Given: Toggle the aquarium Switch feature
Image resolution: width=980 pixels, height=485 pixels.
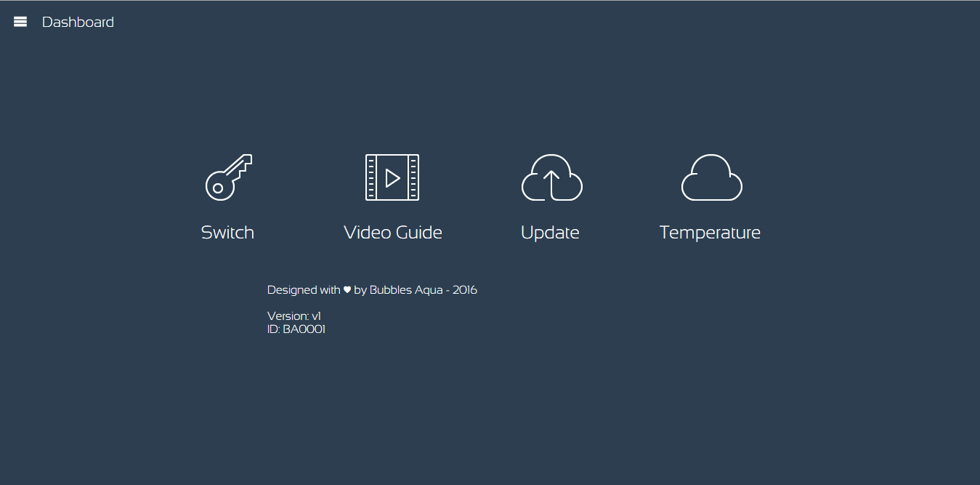Looking at the screenshot, I should tap(227, 196).
